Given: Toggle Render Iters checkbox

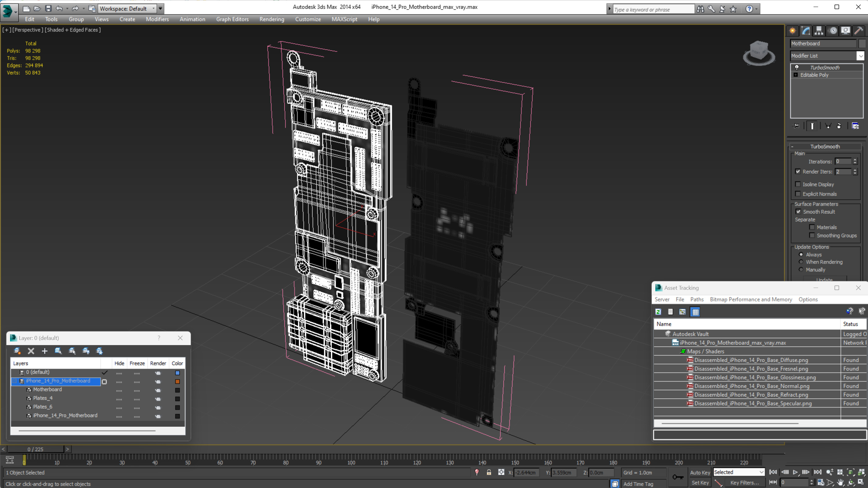Looking at the screenshot, I should [x=798, y=171].
